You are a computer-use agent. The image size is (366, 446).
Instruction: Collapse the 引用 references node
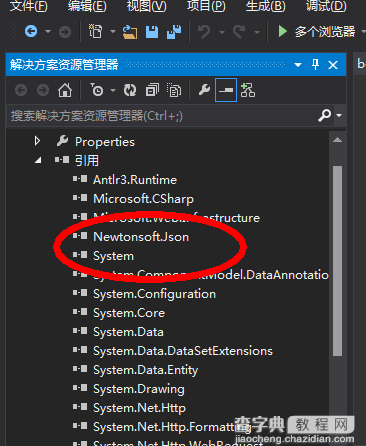point(38,161)
